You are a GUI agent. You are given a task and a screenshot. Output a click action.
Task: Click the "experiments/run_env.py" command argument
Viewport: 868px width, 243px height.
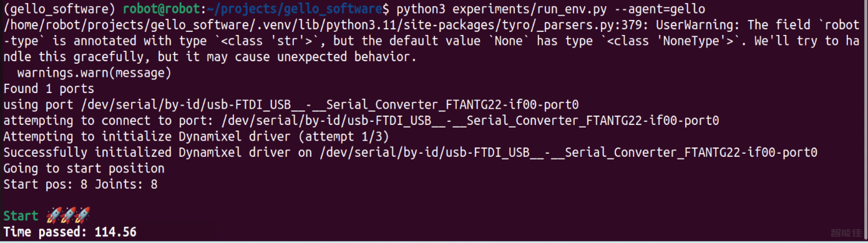(529, 9)
